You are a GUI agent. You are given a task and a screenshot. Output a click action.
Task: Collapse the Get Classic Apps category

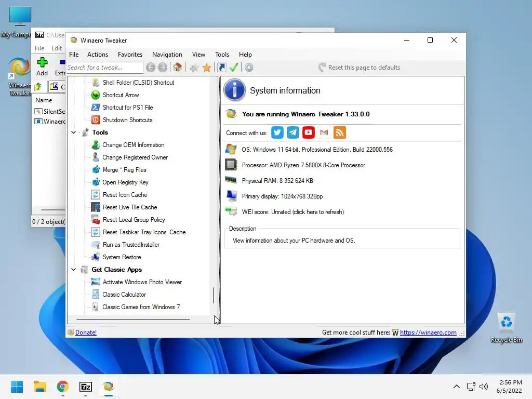click(x=74, y=270)
